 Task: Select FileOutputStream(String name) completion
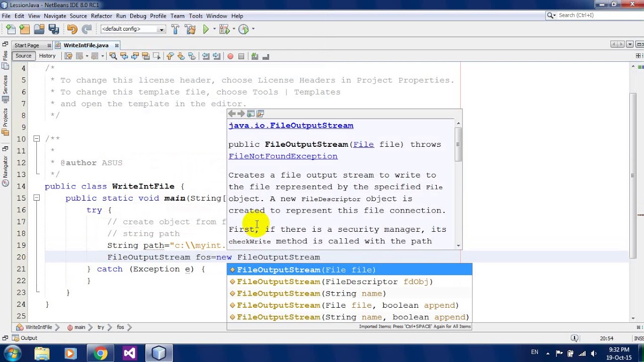point(349,294)
